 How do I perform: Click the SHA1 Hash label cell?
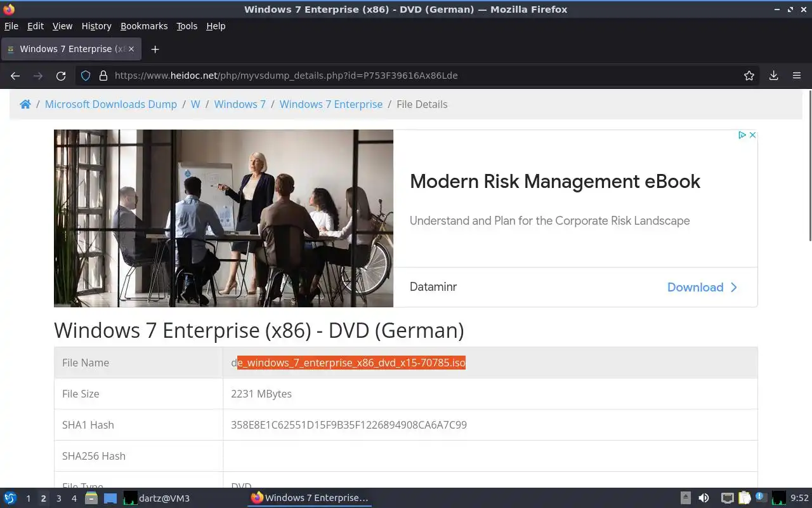138,425
